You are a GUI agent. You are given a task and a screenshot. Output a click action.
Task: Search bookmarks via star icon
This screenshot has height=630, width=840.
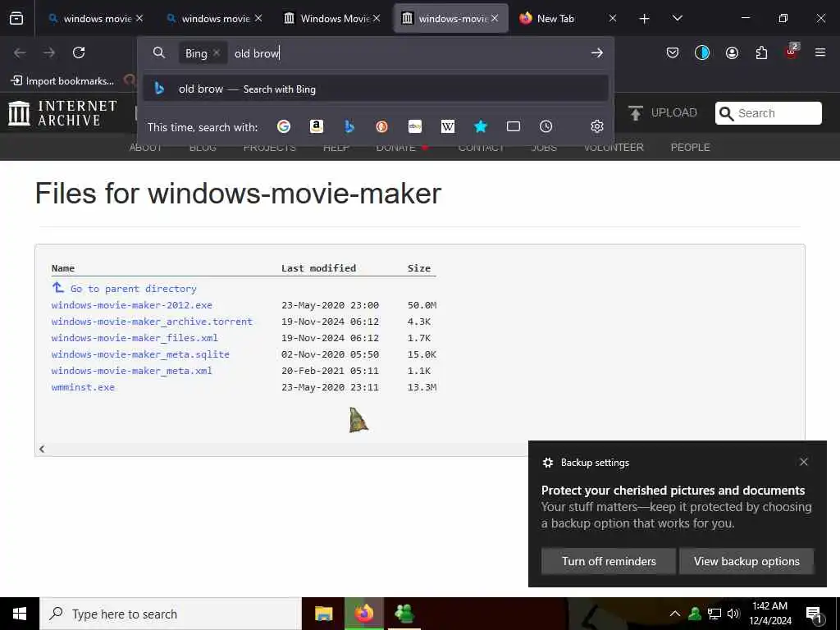tap(481, 126)
